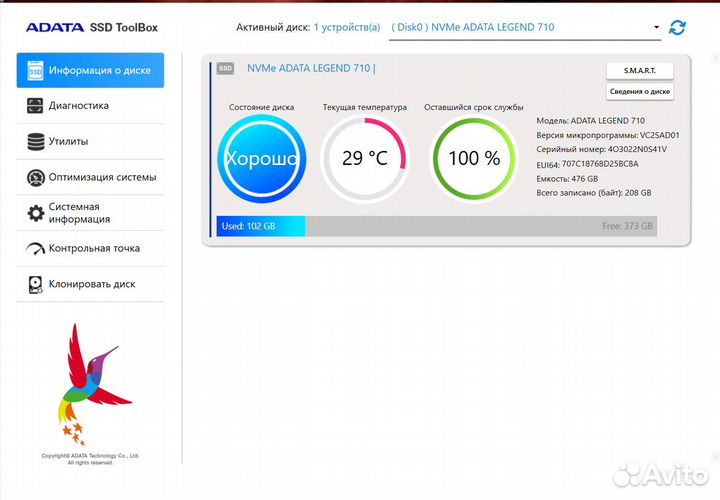Click the Used 102 GB capacity bar
This screenshot has height=500, width=720.
[x=261, y=226]
